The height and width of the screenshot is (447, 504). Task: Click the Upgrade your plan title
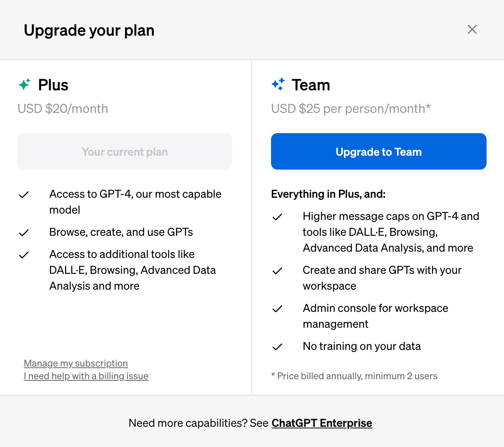89,30
